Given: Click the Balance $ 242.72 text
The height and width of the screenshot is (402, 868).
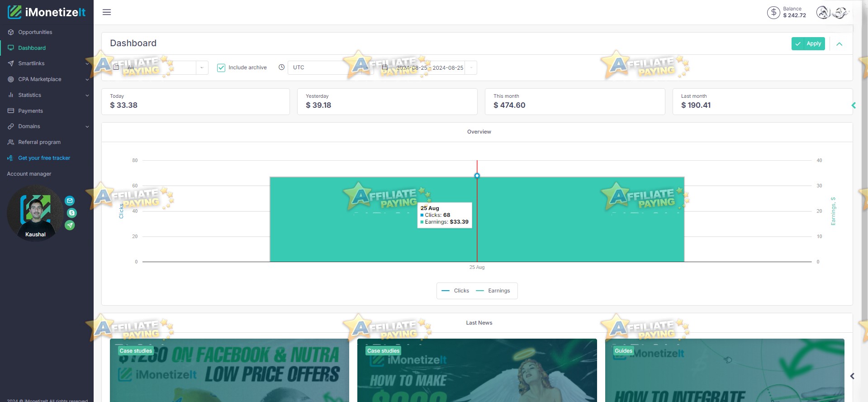Looking at the screenshot, I should [x=794, y=12].
